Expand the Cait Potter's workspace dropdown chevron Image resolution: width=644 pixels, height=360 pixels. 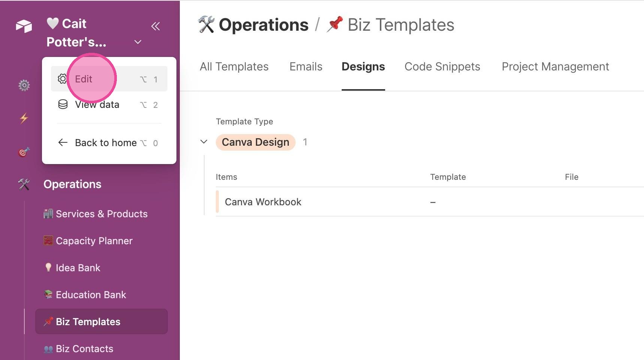point(138,42)
